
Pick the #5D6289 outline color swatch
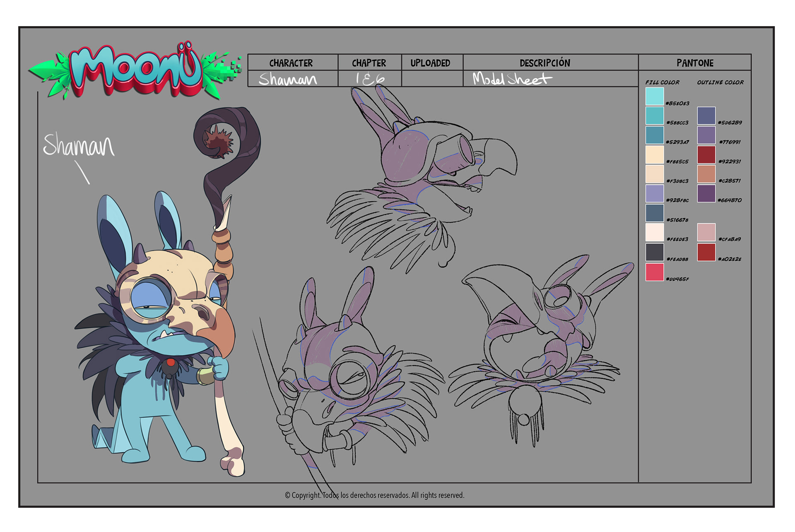706,116
